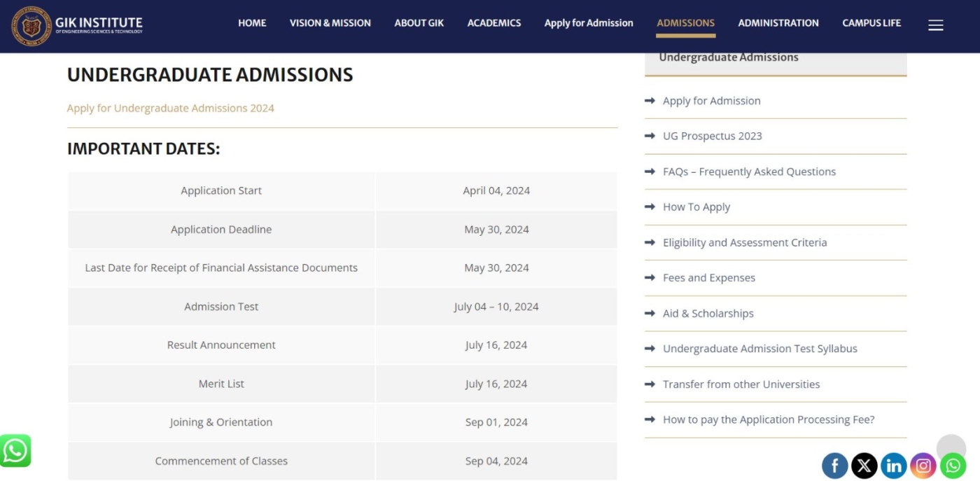Expand the ACADEMICS navigation menu
The height and width of the screenshot is (481, 980).
493,22
